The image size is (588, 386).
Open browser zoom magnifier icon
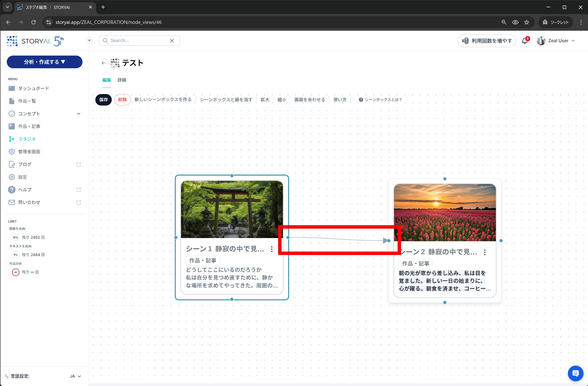pyautogui.click(x=504, y=22)
